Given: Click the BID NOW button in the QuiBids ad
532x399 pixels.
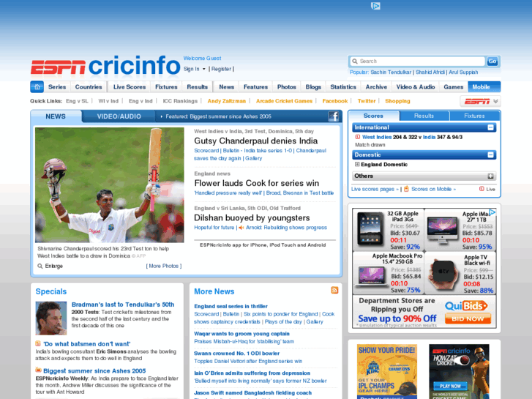Looking at the screenshot, I should (x=468, y=319).
